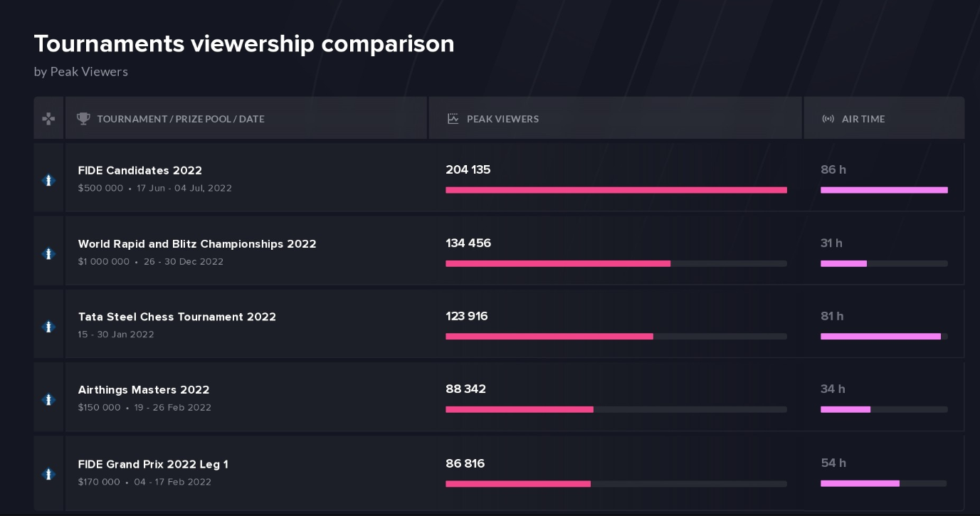Click Tata Steel air time bar

coord(880,337)
